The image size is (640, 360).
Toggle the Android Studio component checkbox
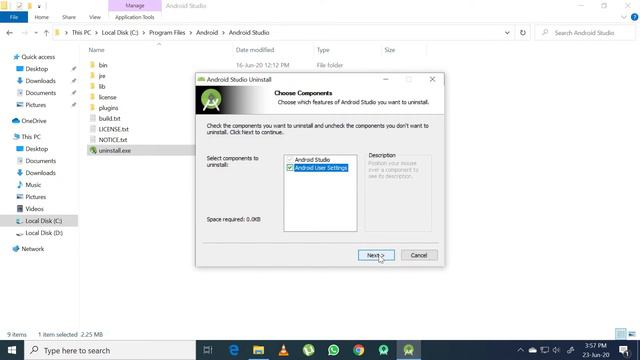tap(290, 160)
